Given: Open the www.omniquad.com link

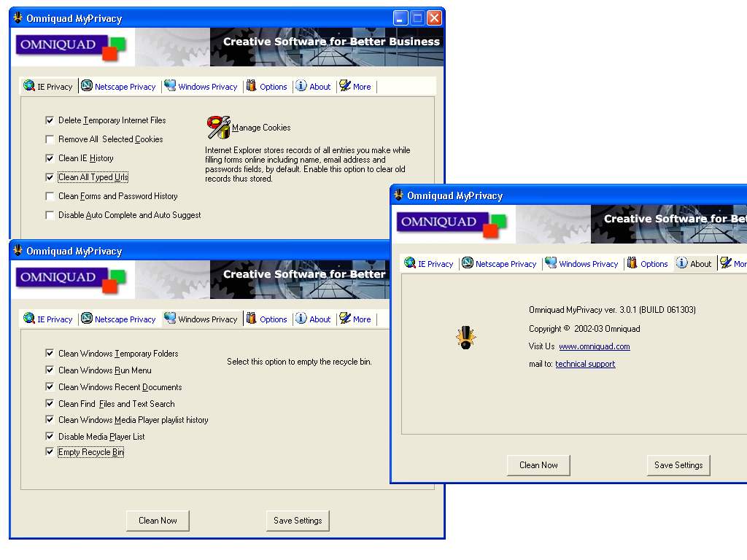Looking at the screenshot, I should tap(594, 346).
